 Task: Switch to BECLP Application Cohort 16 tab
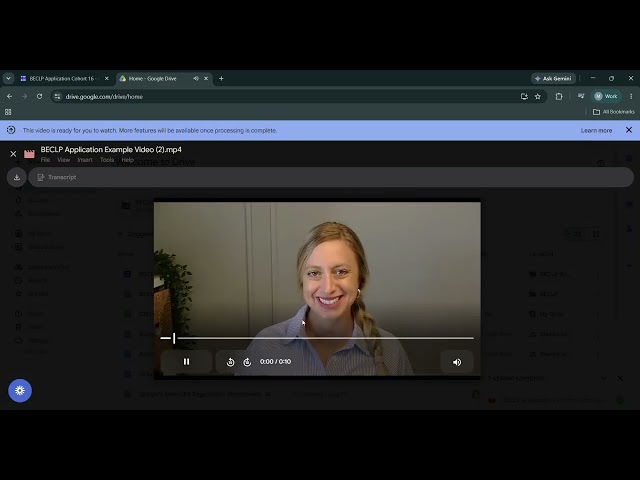pos(62,78)
